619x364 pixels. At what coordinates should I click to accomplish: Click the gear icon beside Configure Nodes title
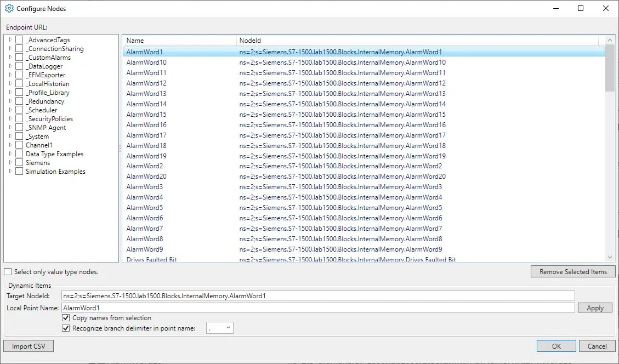(x=8, y=8)
